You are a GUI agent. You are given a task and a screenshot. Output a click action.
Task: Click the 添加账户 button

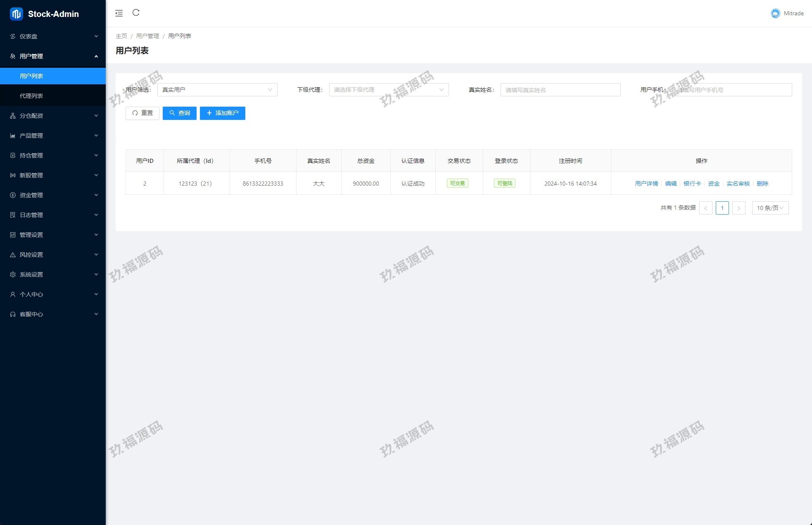pyautogui.click(x=222, y=113)
